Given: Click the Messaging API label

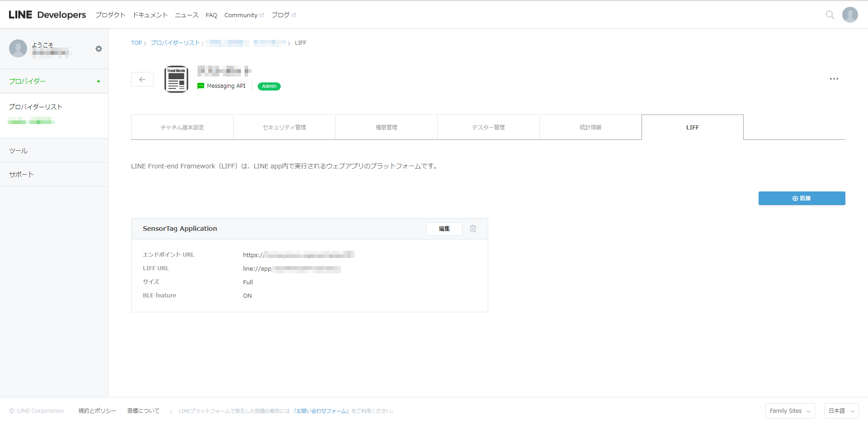Looking at the screenshot, I should point(226,86).
